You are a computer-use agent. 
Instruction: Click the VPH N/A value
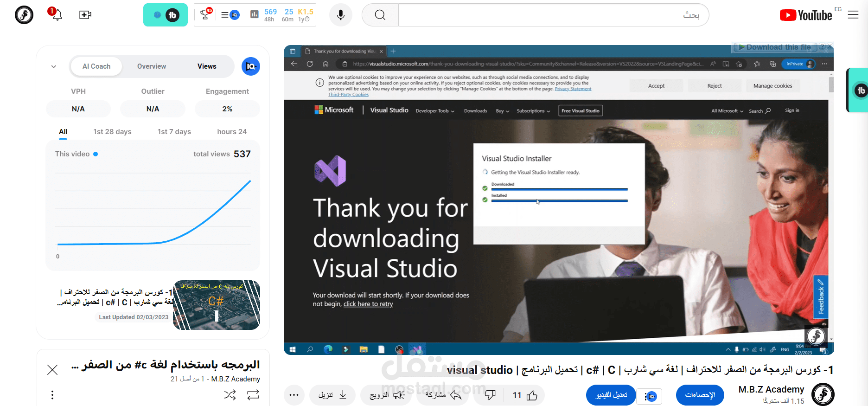78,109
